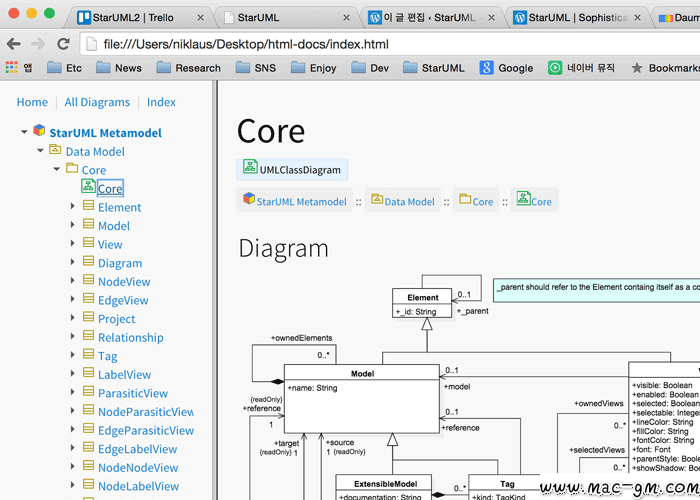Image resolution: width=700 pixels, height=500 pixels.
Task: Click the Element class box in diagram
Action: [x=422, y=303]
